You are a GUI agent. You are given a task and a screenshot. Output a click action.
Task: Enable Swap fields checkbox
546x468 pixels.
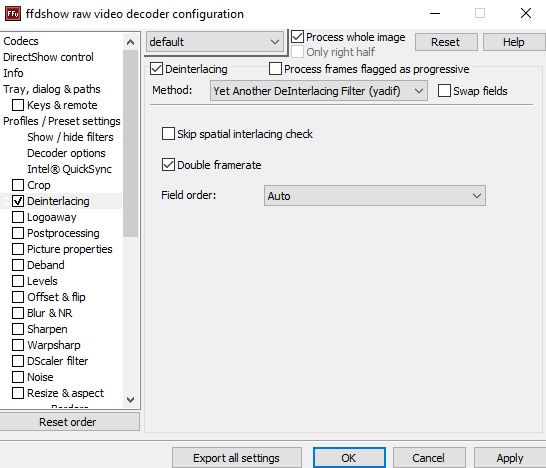(x=444, y=91)
